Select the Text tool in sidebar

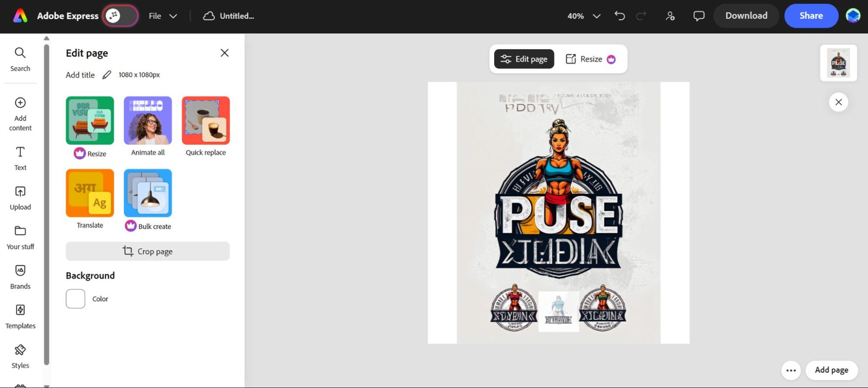[20, 158]
